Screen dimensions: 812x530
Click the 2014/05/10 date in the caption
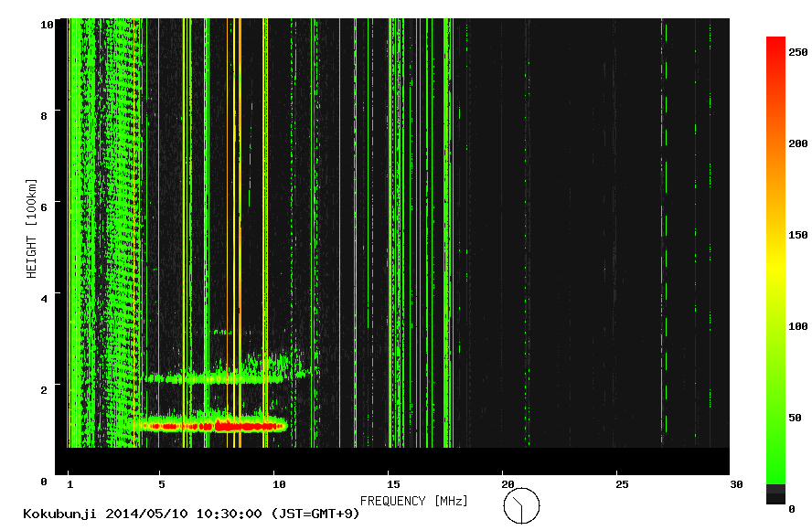point(142,514)
